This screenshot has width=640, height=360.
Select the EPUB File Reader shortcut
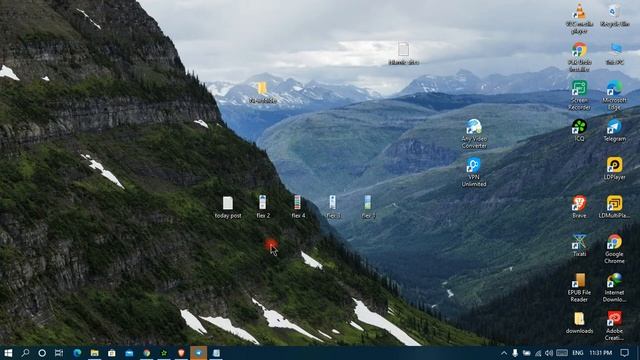pos(579,287)
